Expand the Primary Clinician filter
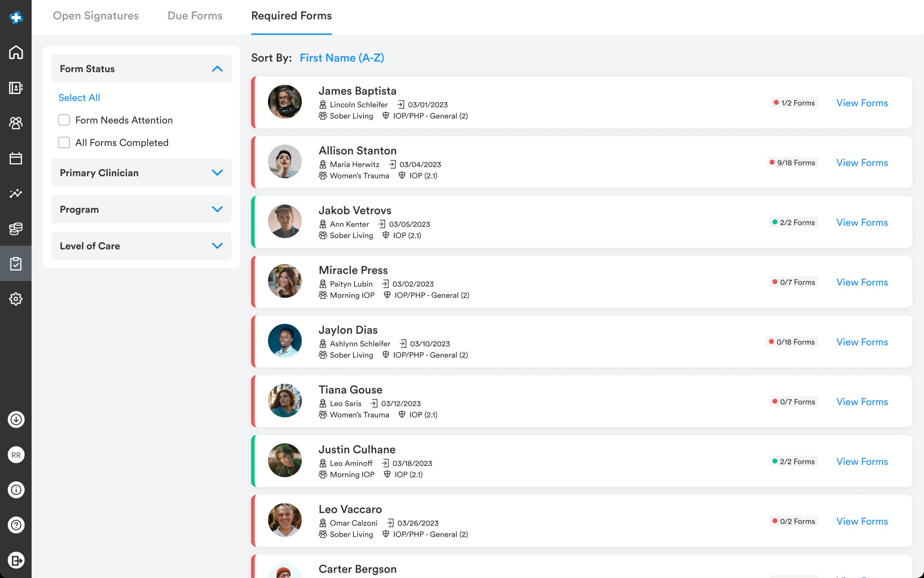 pos(218,173)
